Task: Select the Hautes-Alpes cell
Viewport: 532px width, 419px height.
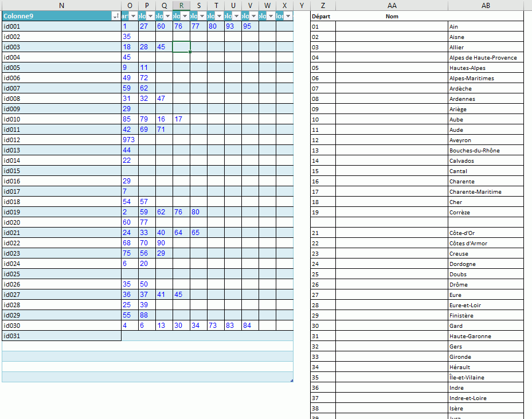Action: 486,68
